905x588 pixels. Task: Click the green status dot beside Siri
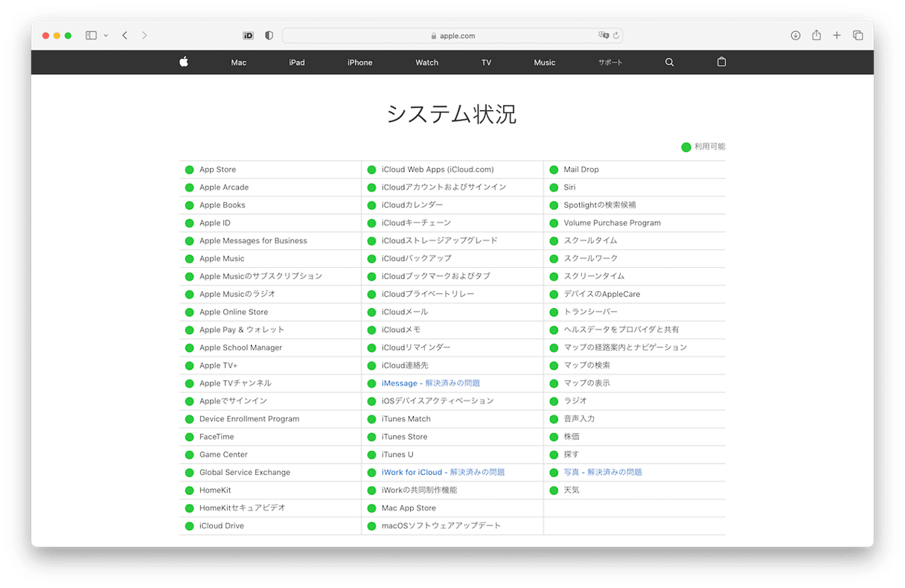tap(554, 188)
